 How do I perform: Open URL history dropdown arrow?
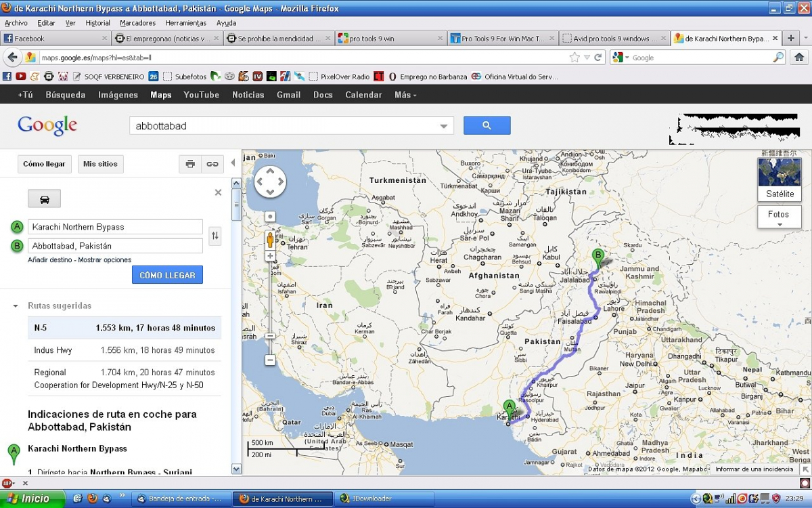[x=587, y=58]
